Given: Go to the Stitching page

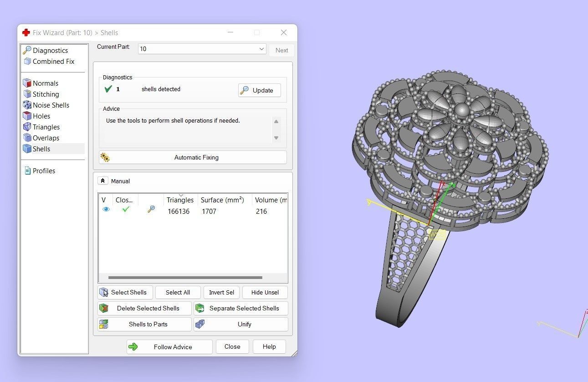Looking at the screenshot, I should 46,94.
